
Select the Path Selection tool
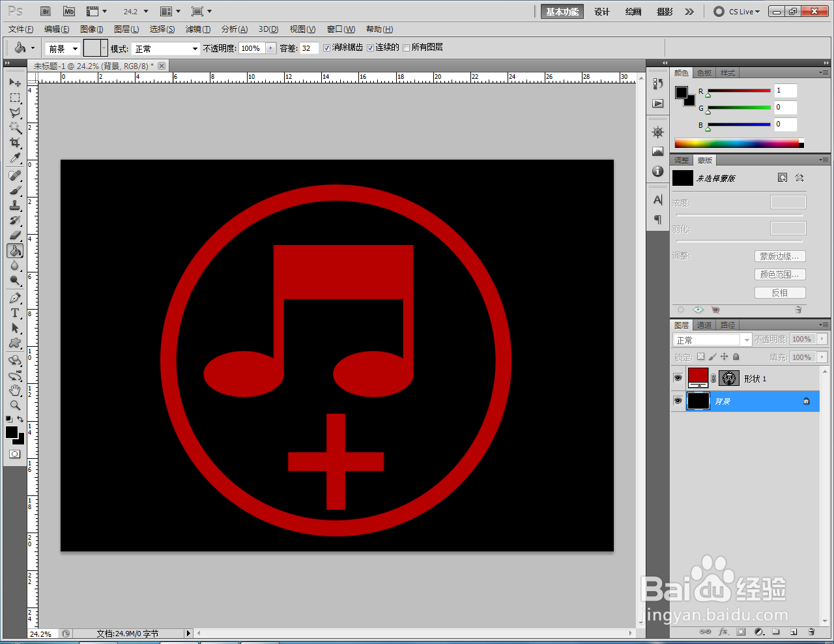(15, 328)
